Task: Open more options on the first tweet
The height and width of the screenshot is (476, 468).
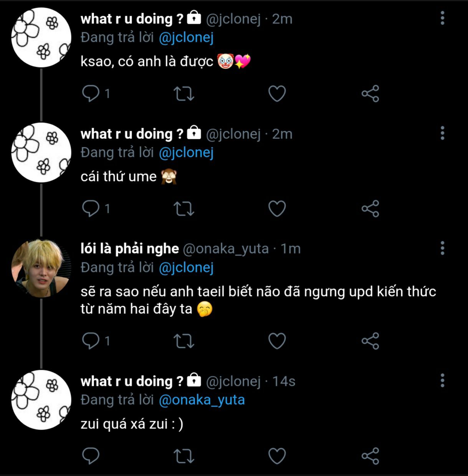Action: (442, 18)
